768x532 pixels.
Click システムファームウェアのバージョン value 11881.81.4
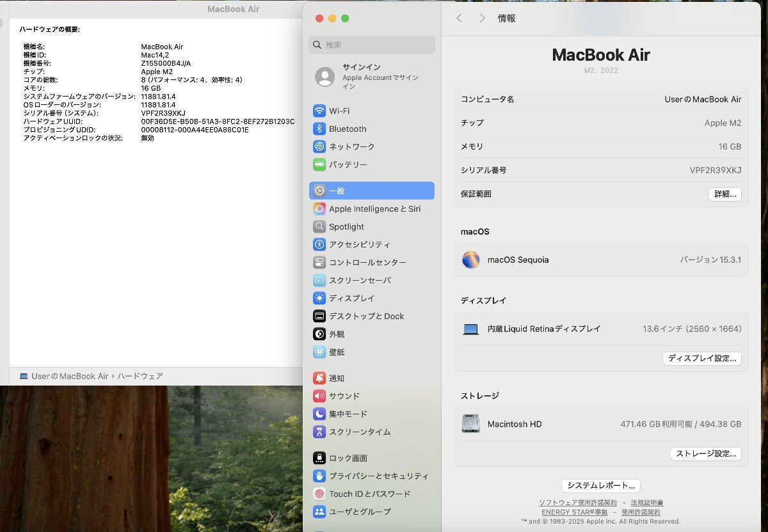(158, 97)
